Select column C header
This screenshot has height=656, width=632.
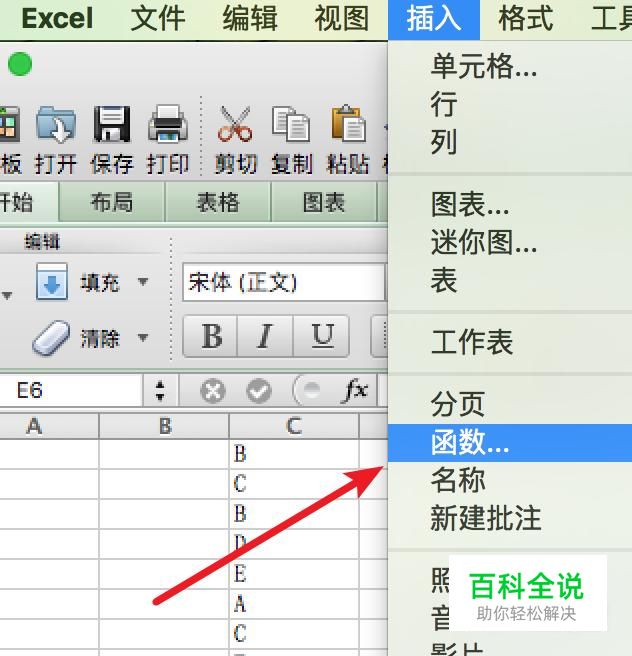tap(294, 426)
